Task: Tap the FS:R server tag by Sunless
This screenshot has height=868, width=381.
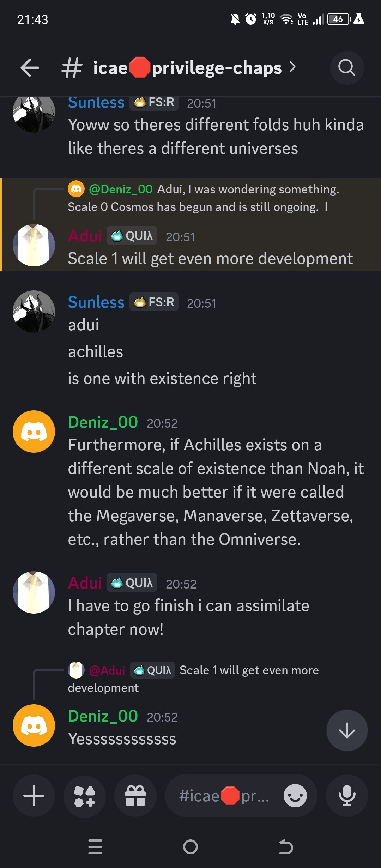Action: 154,302
